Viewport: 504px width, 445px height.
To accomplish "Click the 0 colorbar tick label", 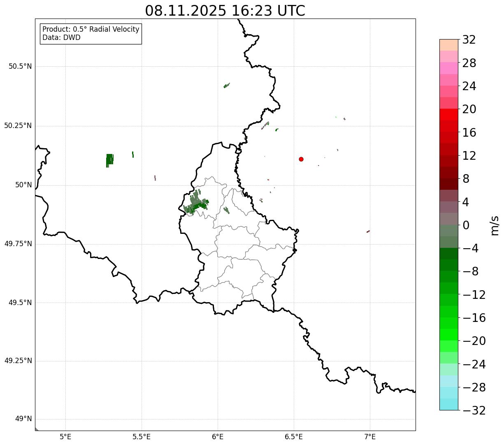I will tap(466, 225).
